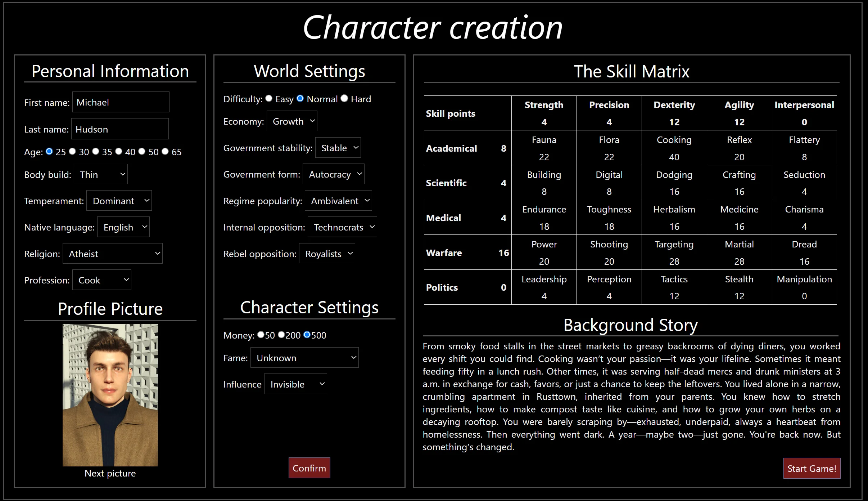Select age 35 radio button

point(96,152)
